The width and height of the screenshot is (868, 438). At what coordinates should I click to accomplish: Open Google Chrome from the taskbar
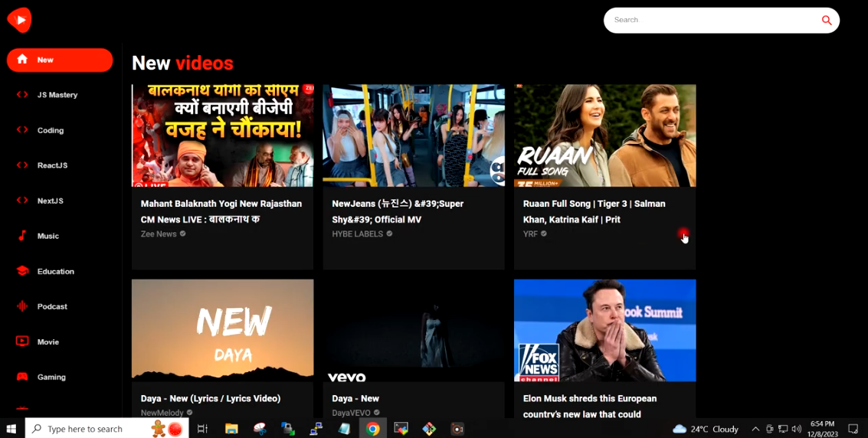(x=372, y=429)
